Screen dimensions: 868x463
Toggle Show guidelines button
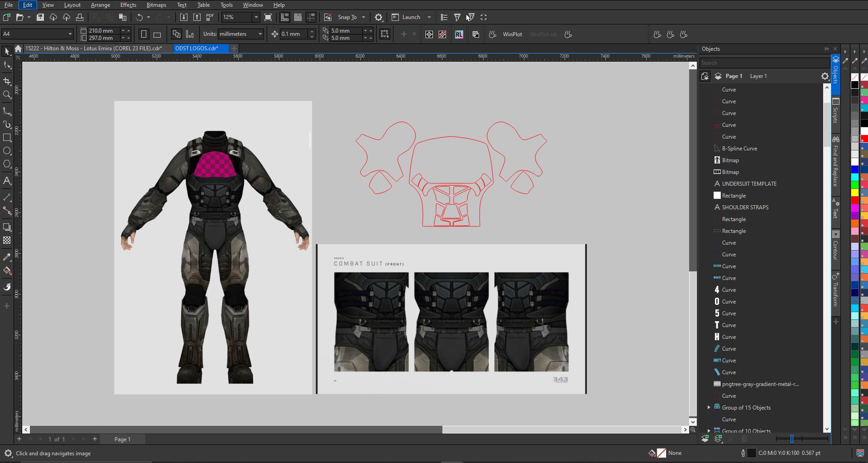coord(311,17)
